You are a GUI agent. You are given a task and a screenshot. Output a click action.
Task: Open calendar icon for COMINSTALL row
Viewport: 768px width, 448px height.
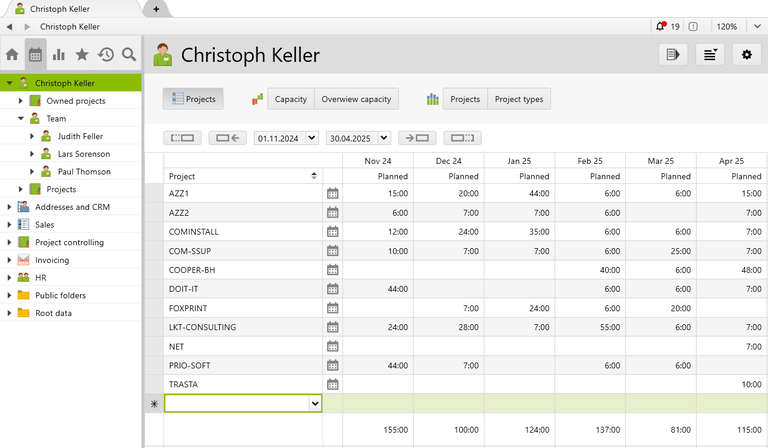333,232
